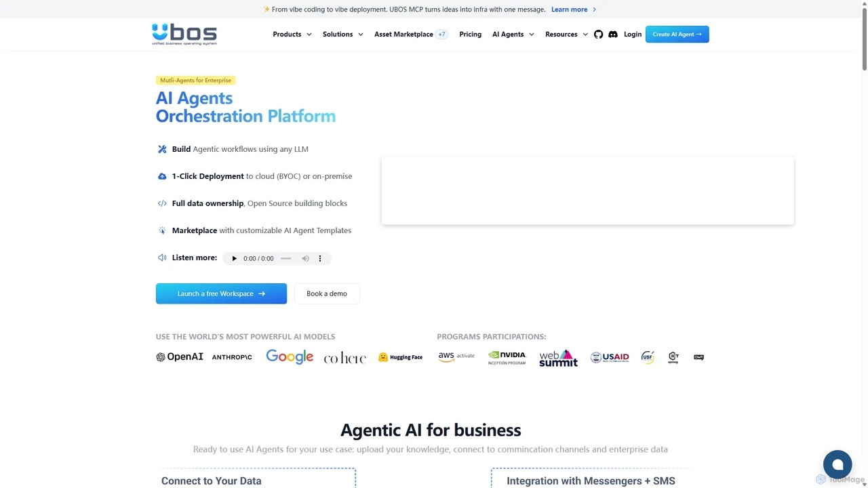The width and height of the screenshot is (868, 488).
Task: Click the USF program logo
Action: pyautogui.click(x=648, y=357)
